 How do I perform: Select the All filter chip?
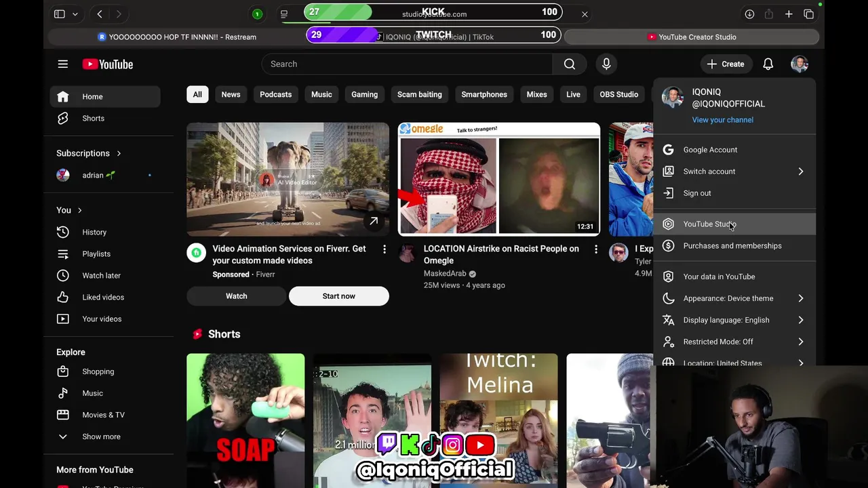[x=197, y=94]
